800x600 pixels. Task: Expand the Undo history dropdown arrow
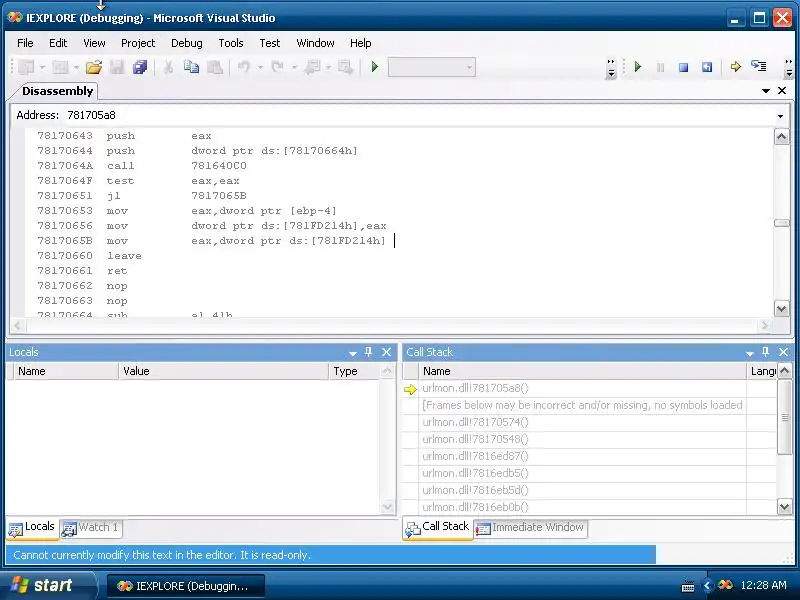[260, 67]
